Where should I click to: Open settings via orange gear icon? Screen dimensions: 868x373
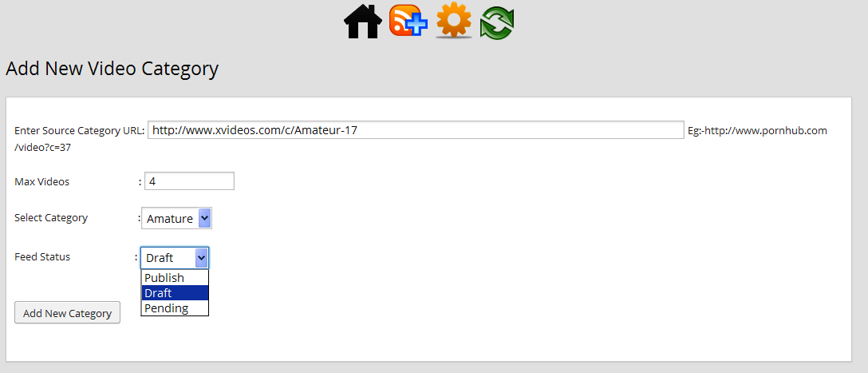454,20
